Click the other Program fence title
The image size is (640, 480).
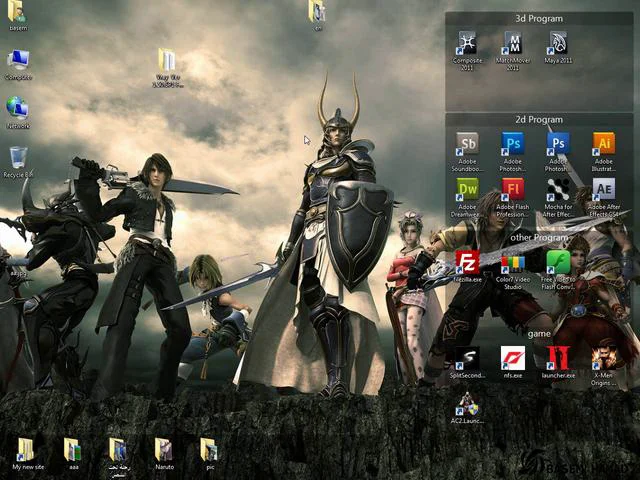point(539,238)
